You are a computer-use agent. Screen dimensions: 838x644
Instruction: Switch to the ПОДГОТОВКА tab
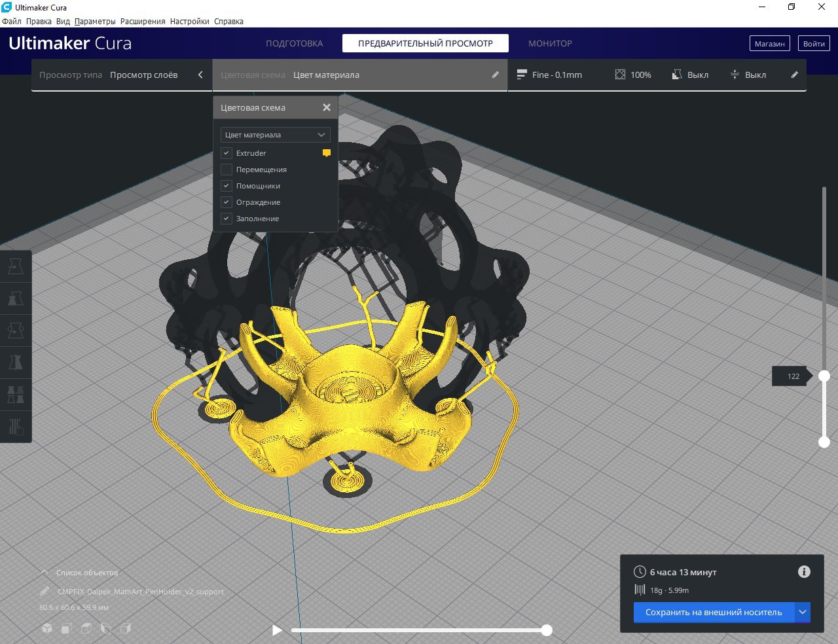pos(294,43)
